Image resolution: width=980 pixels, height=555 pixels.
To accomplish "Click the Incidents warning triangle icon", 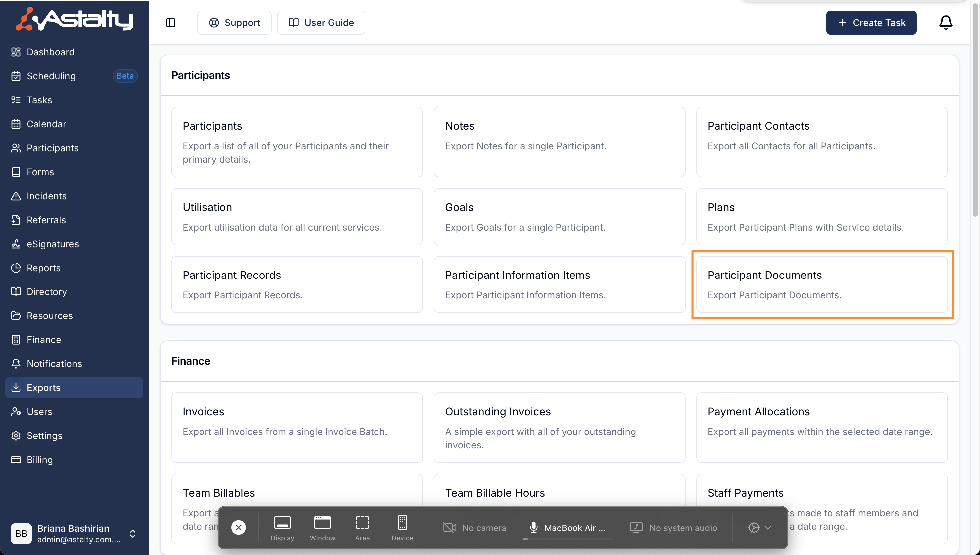I will tap(16, 196).
